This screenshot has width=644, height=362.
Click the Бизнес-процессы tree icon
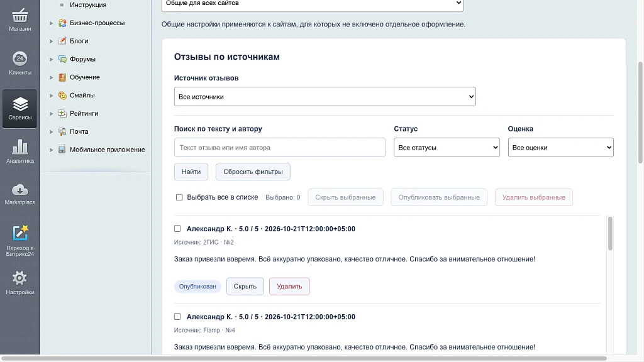[x=62, y=23]
